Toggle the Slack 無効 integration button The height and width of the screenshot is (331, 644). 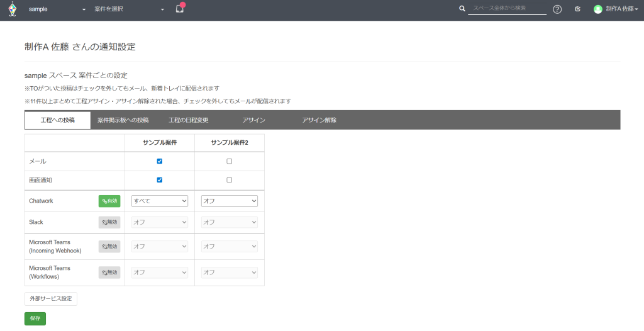click(x=109, y=222)
